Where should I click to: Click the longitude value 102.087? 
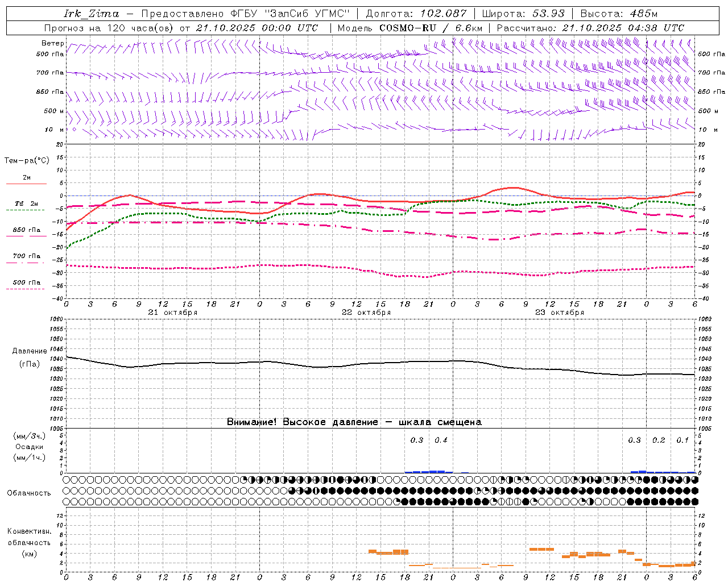click(x=444, y=14)
